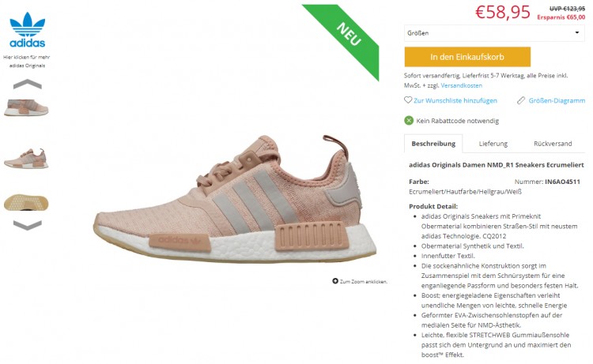Open the Größen-Diagramm link

click(x=557, y=100)
